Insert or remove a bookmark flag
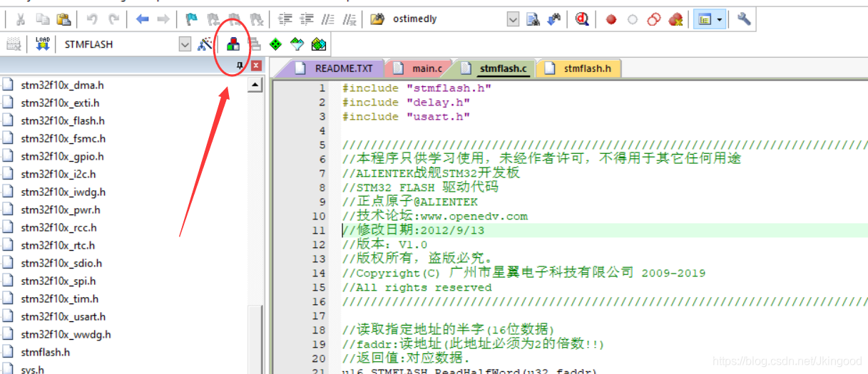The image size is (868, 374). tap(191, 19)
